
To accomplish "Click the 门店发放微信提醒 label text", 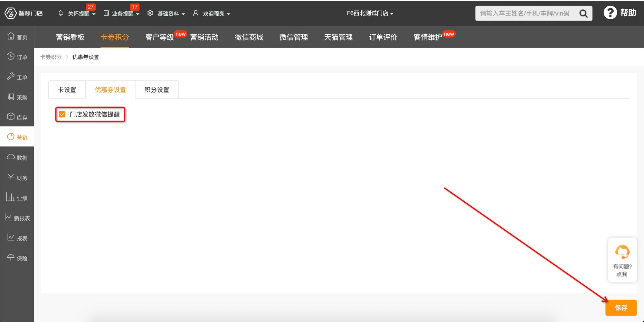I will tap(95, 114).
